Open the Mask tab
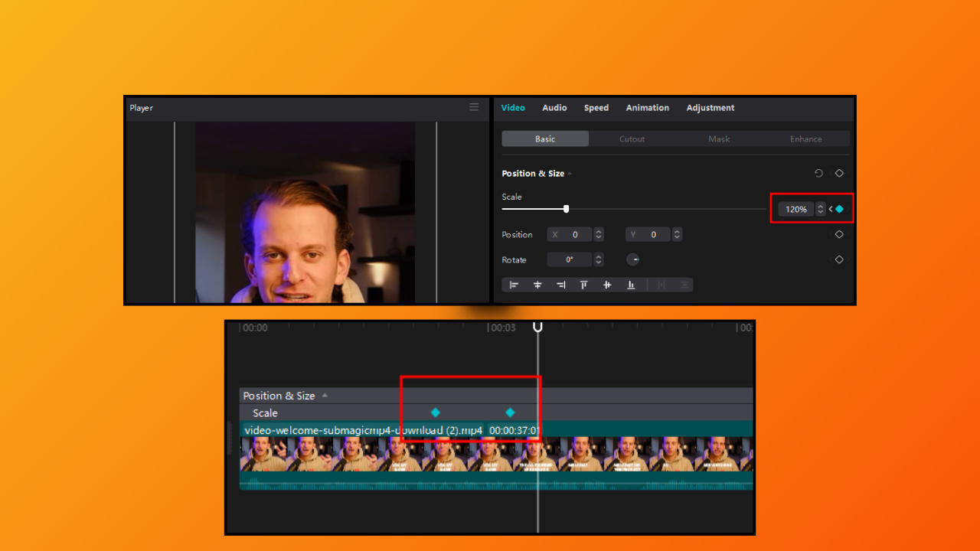Viewport: 980px width, 551px height. tap(719, 139)
